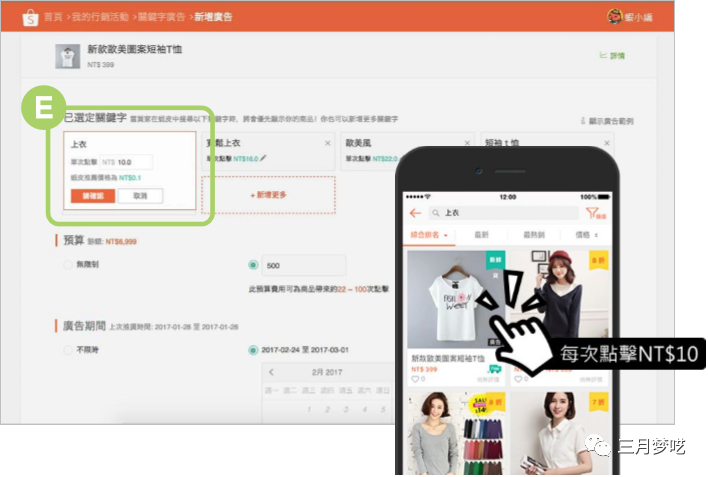Open the grey sweater product with color swatches
This screenshot has width=708, height=477.
(456, 433)
